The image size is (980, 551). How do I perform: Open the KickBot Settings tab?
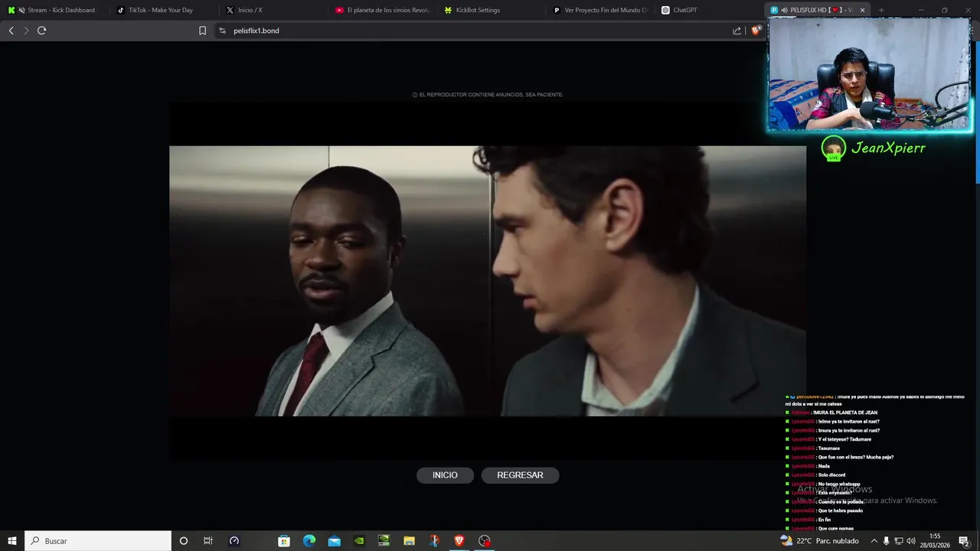point(492,10)
